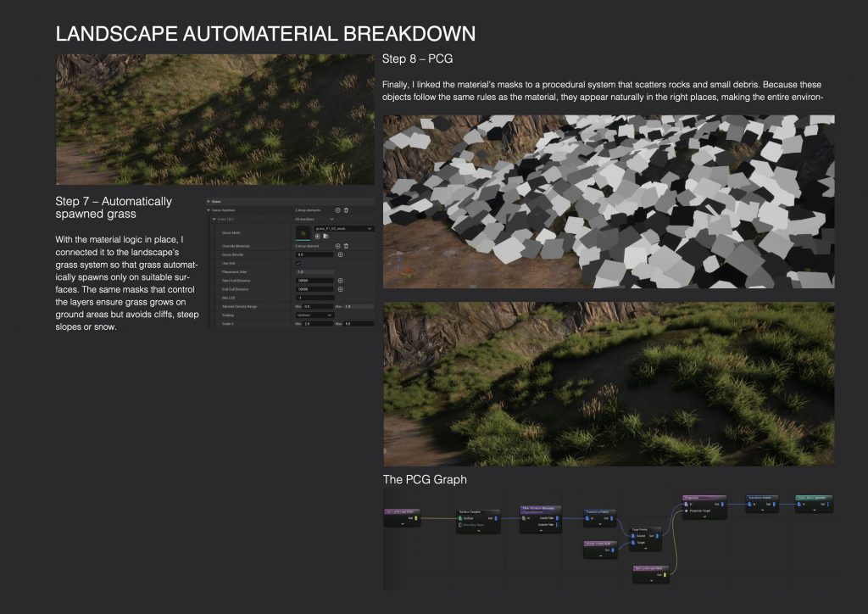
Task: Reset Grass Density to default value
Action: point(340,254)
